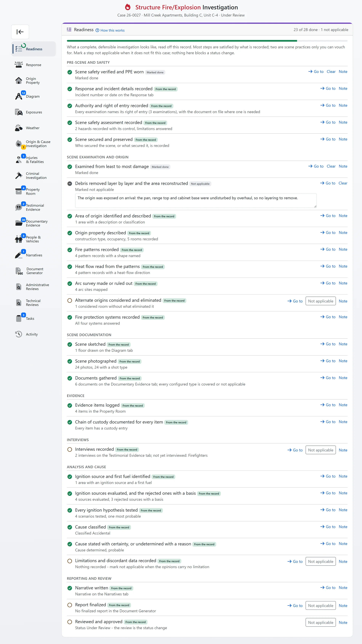Open the Criminal Investigation gavel icon

19,175
